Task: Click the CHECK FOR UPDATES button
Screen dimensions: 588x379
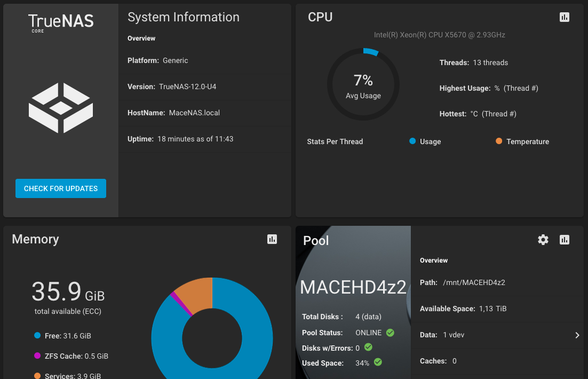Action: (x=61, y=188)
